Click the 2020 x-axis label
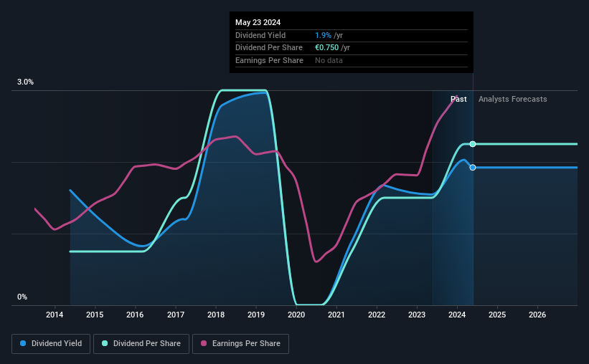The image size is (589, 364). tap(296, 315)
